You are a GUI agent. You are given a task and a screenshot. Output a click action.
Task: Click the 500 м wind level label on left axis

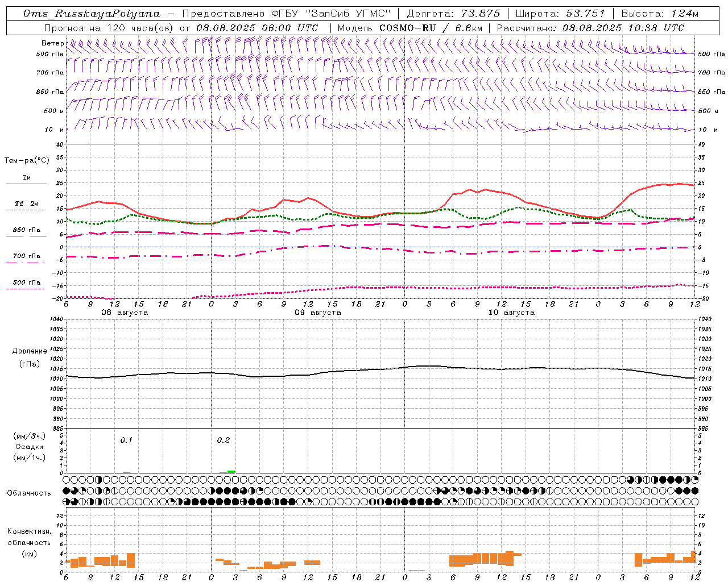(x=54, y=111)
